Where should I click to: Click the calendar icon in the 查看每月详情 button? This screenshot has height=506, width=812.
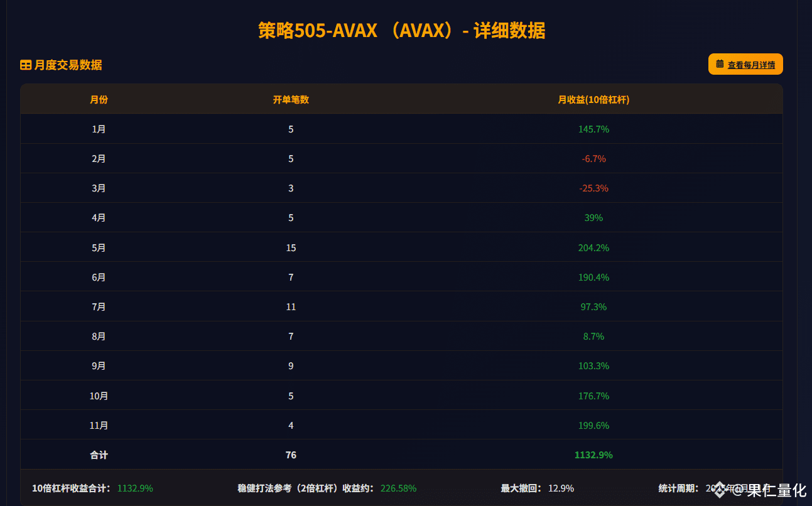[x=720, y=64]
